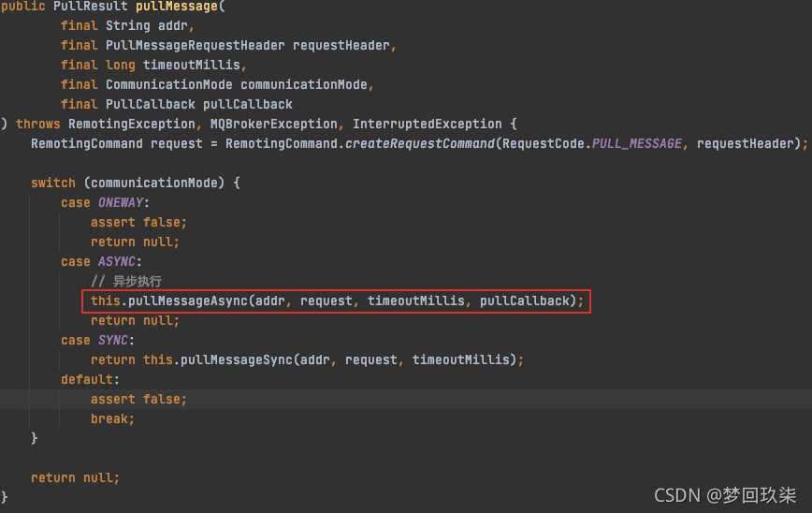The height and width of the screenshot is (513, 812).
Task: Click the PULL_MESSAGE constant
Action: (x=636, y=143)
